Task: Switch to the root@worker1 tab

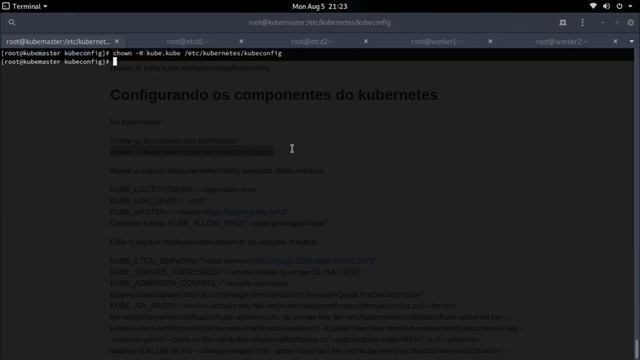Action: click(436, 42)
